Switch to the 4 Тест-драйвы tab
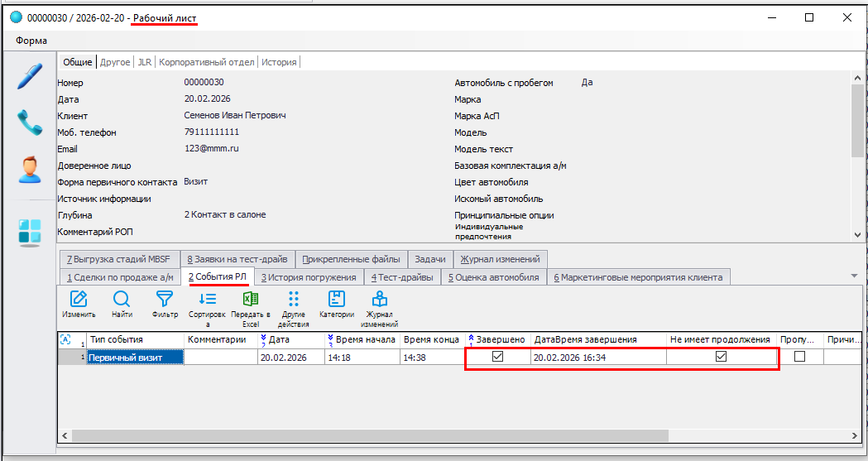This screenshot has height=461, width=868. tap(402, 277)
